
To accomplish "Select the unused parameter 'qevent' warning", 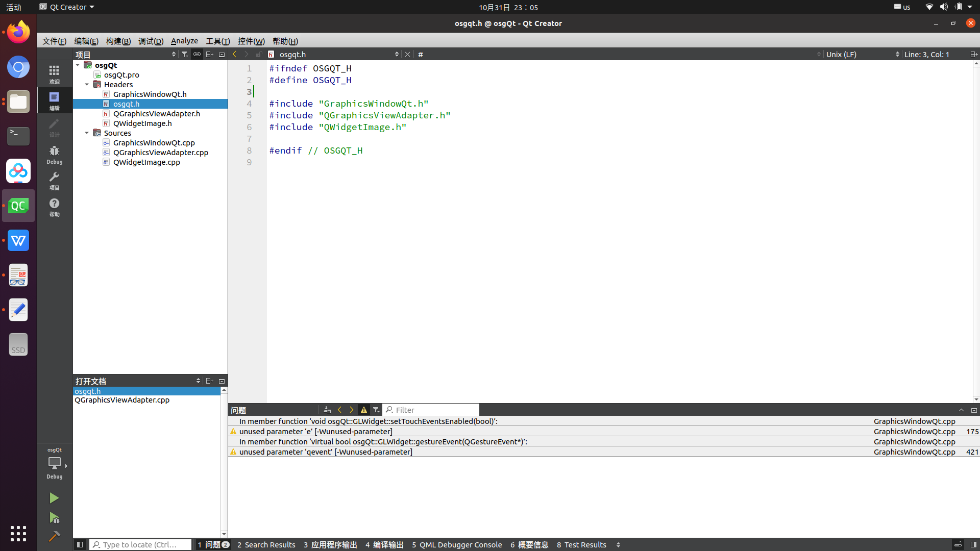I will (326, 452).
